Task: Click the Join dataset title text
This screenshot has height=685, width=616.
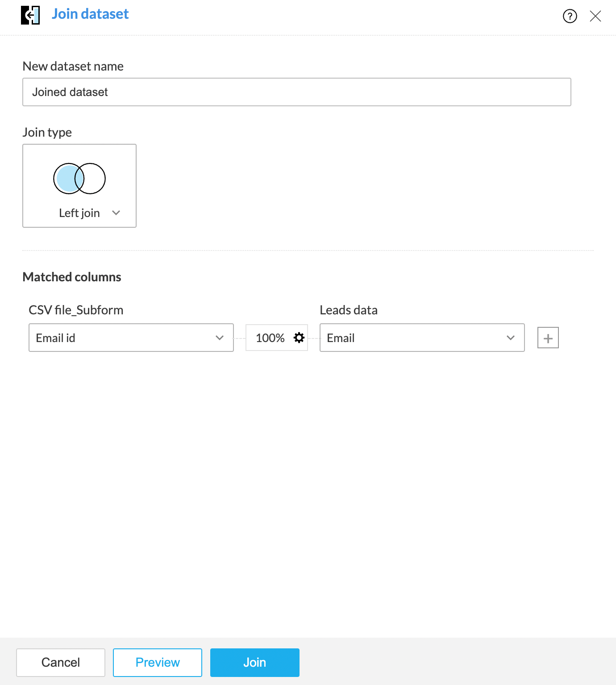Action: [90, 14]
